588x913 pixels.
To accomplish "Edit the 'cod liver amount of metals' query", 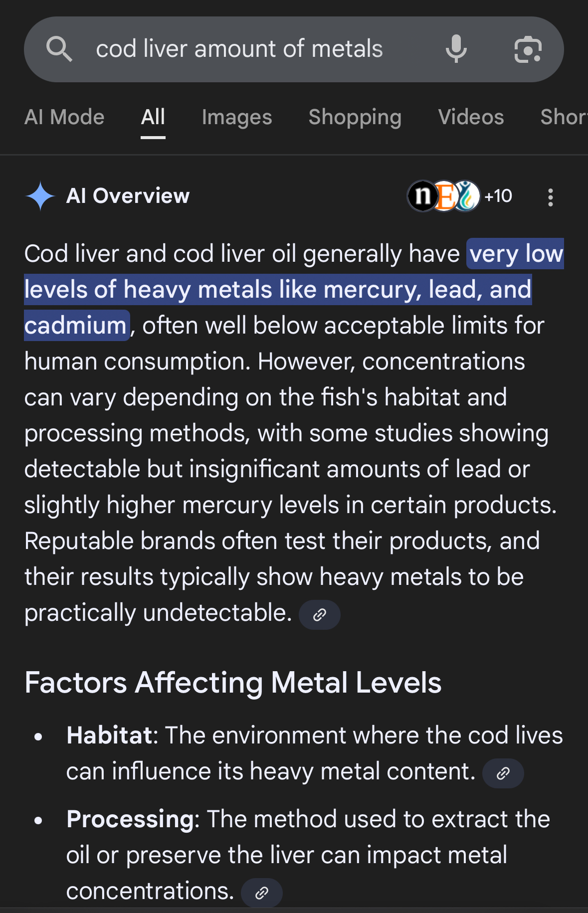I will click(239, 49).
